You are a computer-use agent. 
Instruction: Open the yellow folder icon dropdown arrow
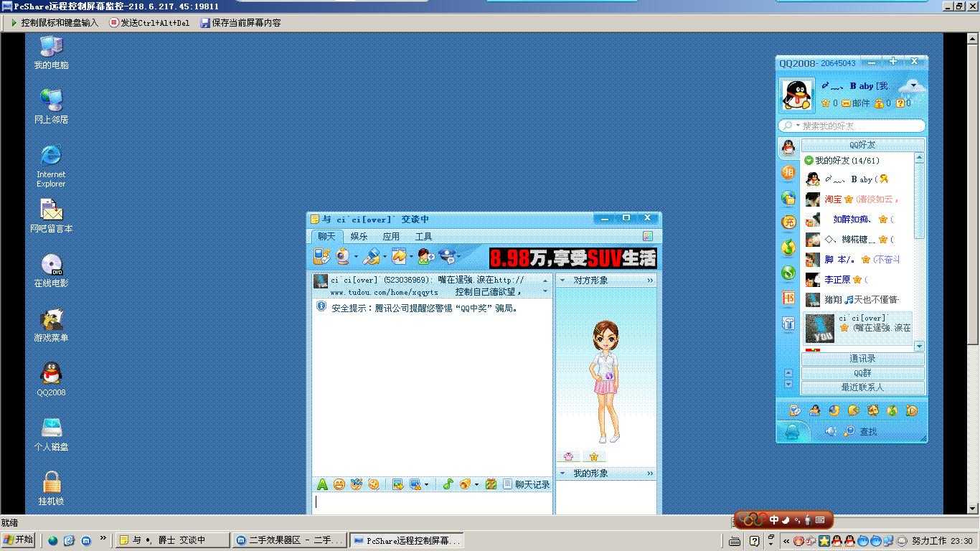(411, 257)
